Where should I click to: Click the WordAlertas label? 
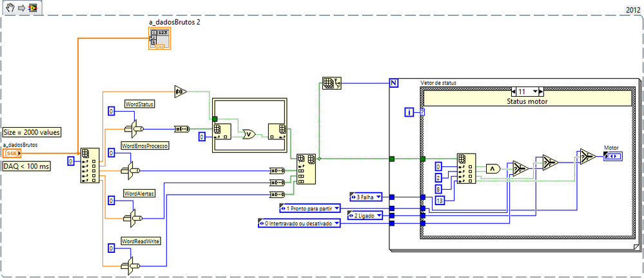[140, 194]
